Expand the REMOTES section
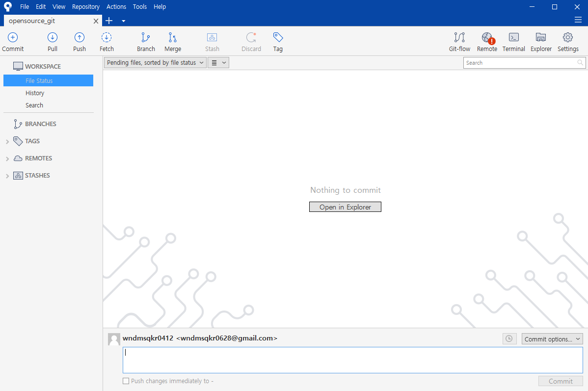Image resolution: width=588 pixels, height=391 pixels. (x=7, y=159)
